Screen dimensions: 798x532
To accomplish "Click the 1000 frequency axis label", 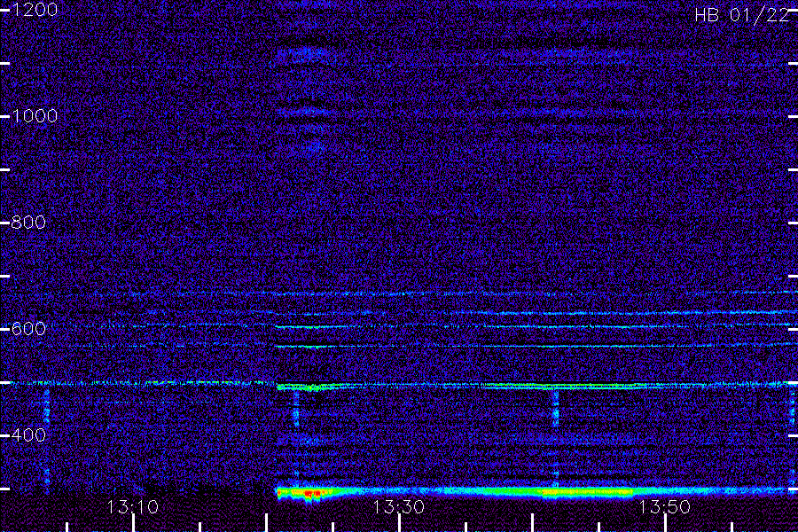I will [35, 116].
